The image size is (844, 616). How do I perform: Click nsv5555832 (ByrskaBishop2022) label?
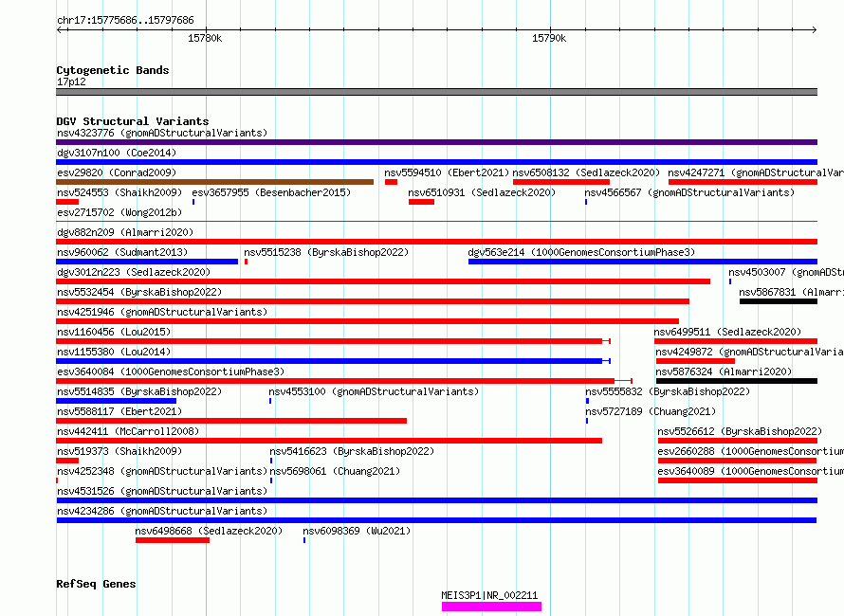coord(668,391)
